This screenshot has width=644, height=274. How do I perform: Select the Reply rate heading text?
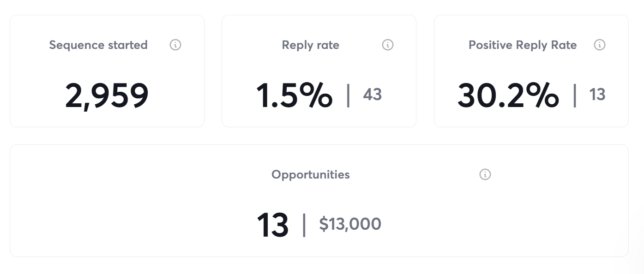311,45
